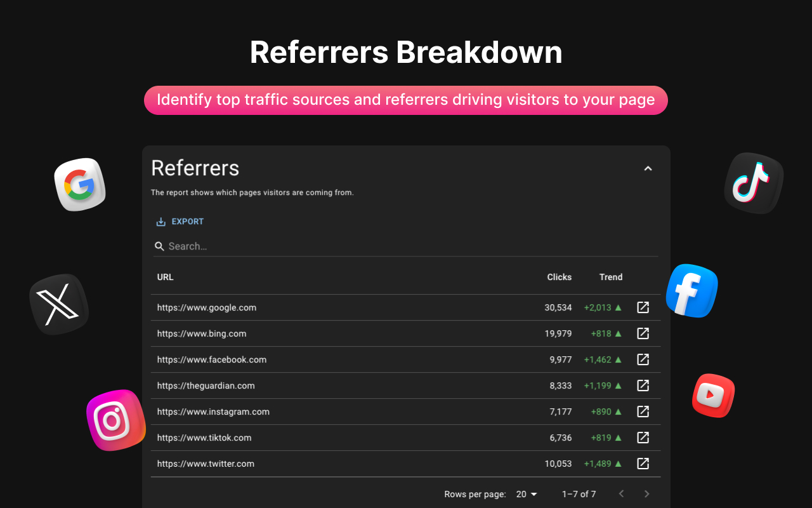Click the Export download icon
Screen dimensions: 812x508
tap(161, 221)
